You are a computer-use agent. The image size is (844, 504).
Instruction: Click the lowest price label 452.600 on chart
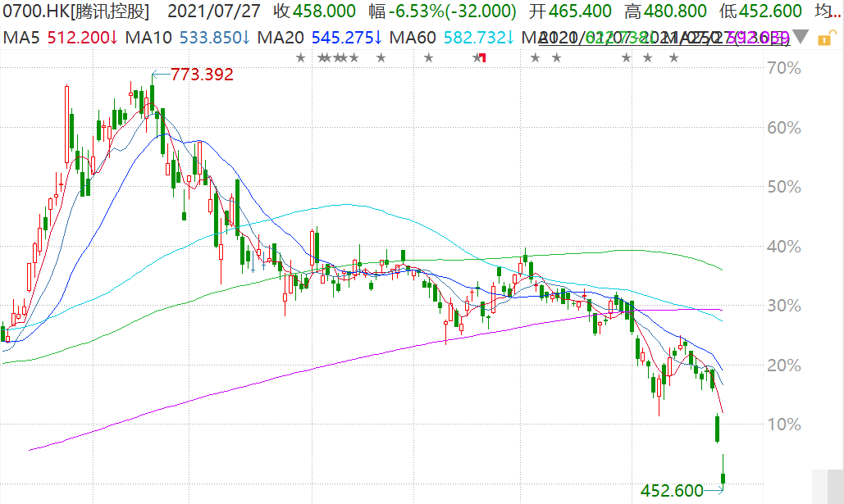point(672,491)
